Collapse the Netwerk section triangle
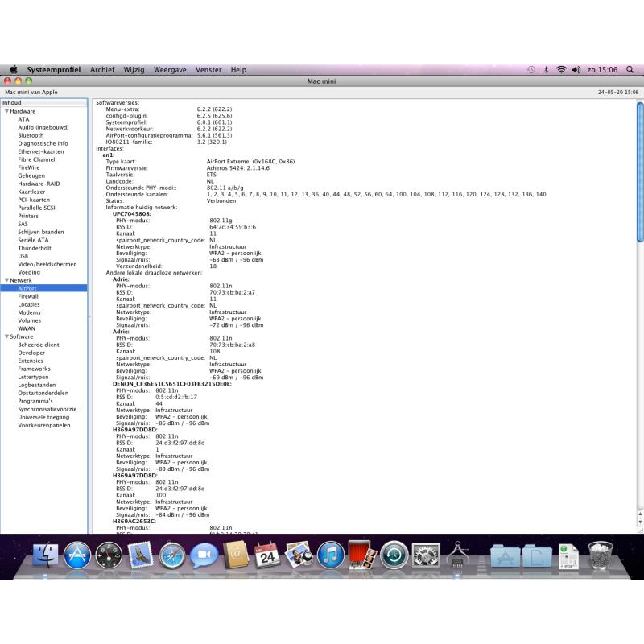 6,279
